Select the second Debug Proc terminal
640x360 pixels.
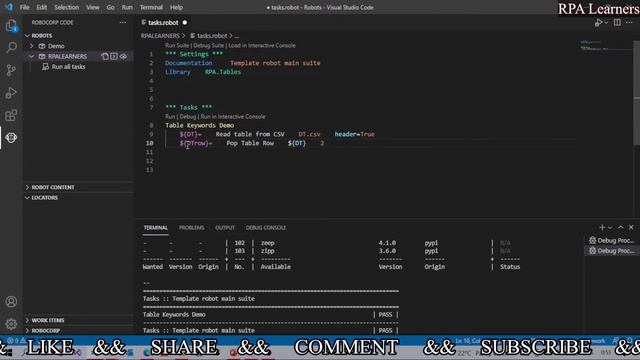click(611, 251)
